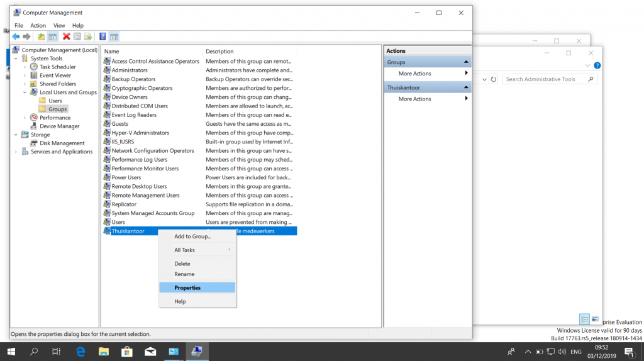This screenshot has width=644, height=361.
Task: Open File Explorer from the taskbar
Action: 104,352
